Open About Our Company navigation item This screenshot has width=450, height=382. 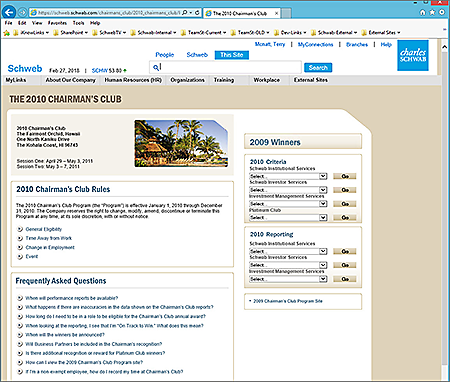tap(70, 80)
